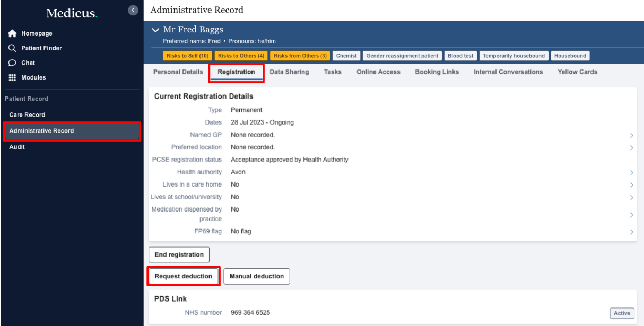Viewport: 644px width, 326px height.
Task: Click the Gender reassignment patient tag
Action: pyautogui.click(x=402, y=56)
